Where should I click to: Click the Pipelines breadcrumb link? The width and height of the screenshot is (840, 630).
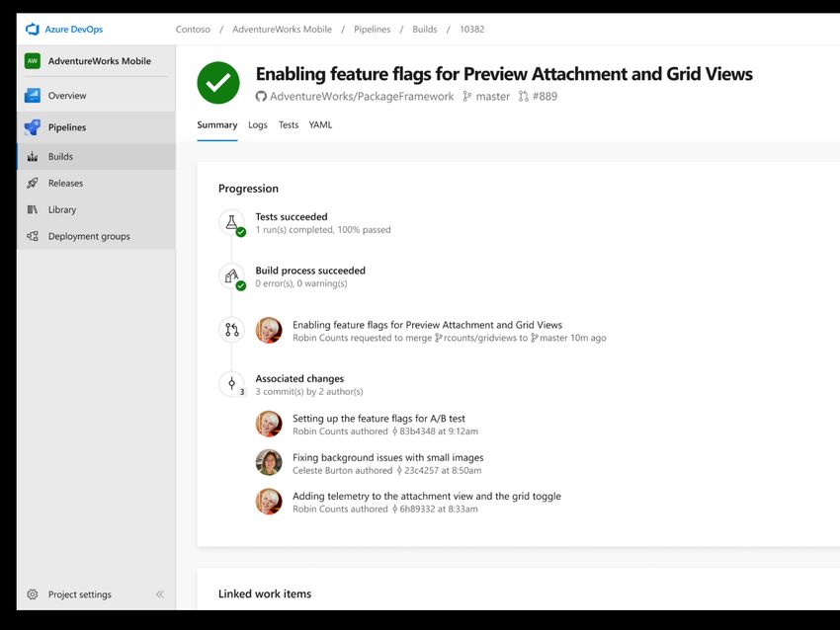(372, 30)
